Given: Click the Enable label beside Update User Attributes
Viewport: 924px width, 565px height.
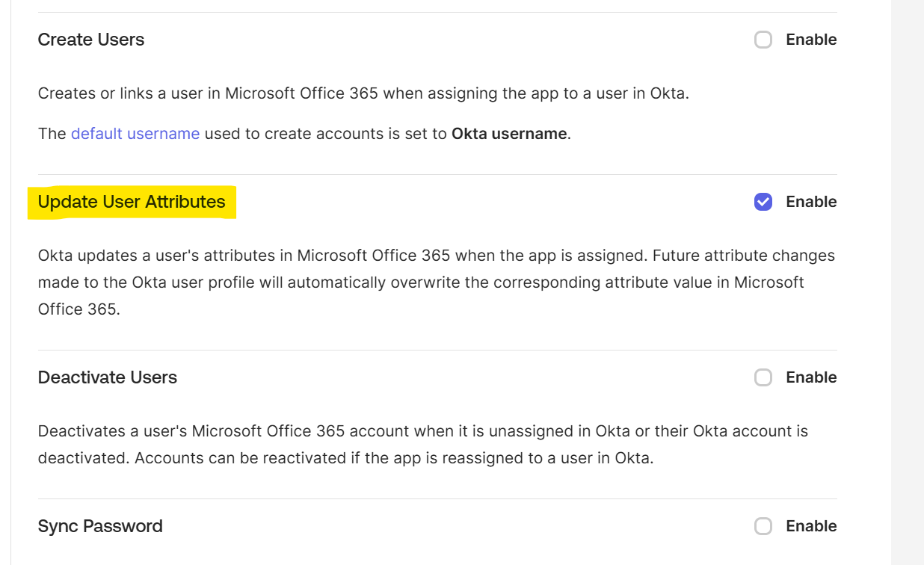Looking at the screenshot, I should coord(811,202).
